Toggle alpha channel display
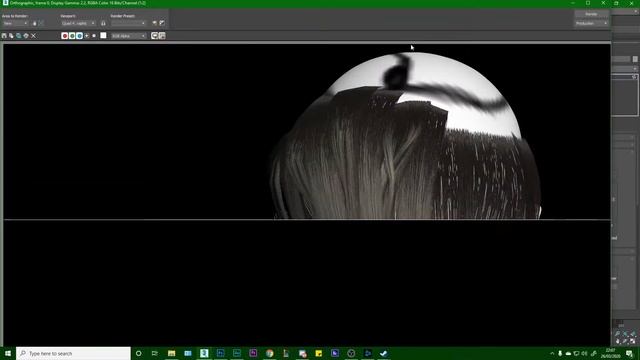The width and height of the screenshot is (640, 360). tap(87, 36)
